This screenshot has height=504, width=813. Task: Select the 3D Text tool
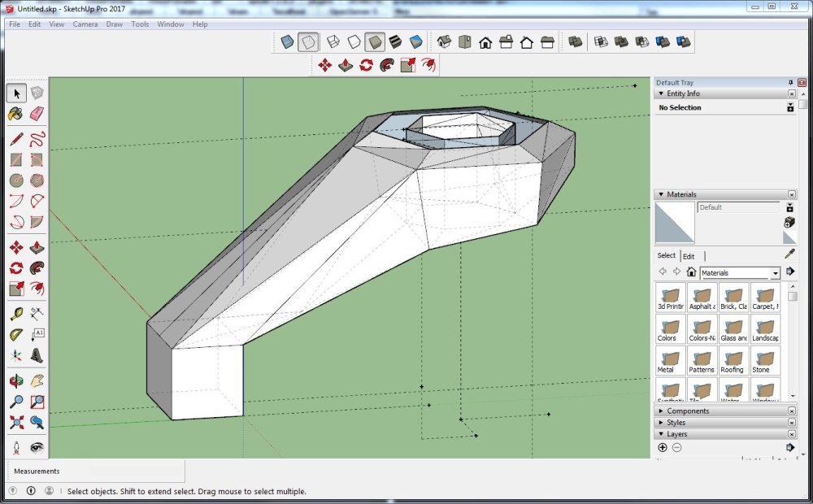tap(37, 355)
